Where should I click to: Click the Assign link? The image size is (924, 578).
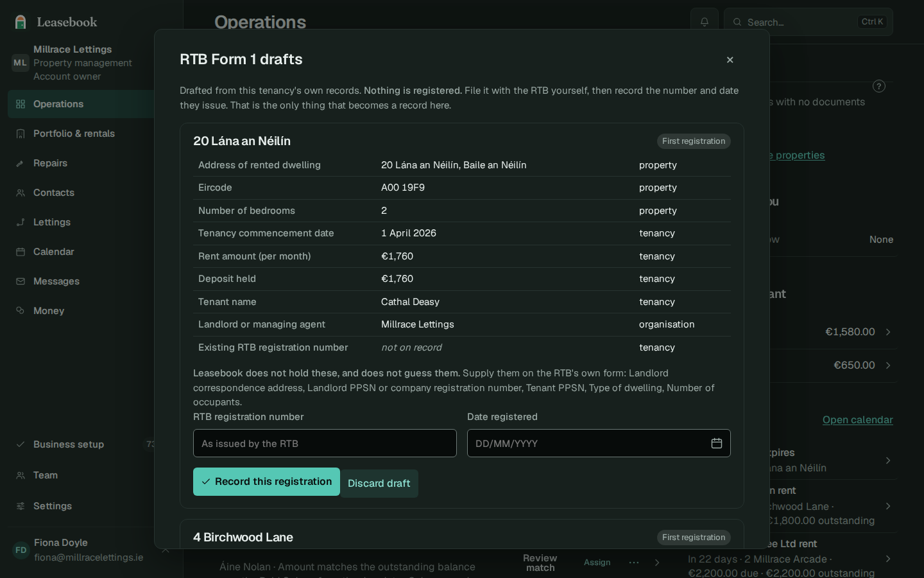597,563
